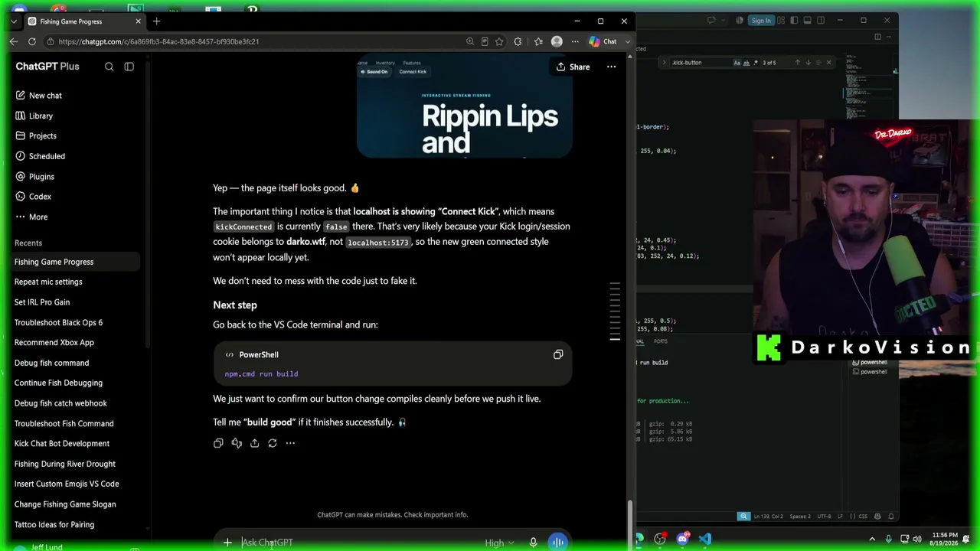Open the Repeat mic settings chat
This screenshot has height=551, width=980.
tap(48, 282)
